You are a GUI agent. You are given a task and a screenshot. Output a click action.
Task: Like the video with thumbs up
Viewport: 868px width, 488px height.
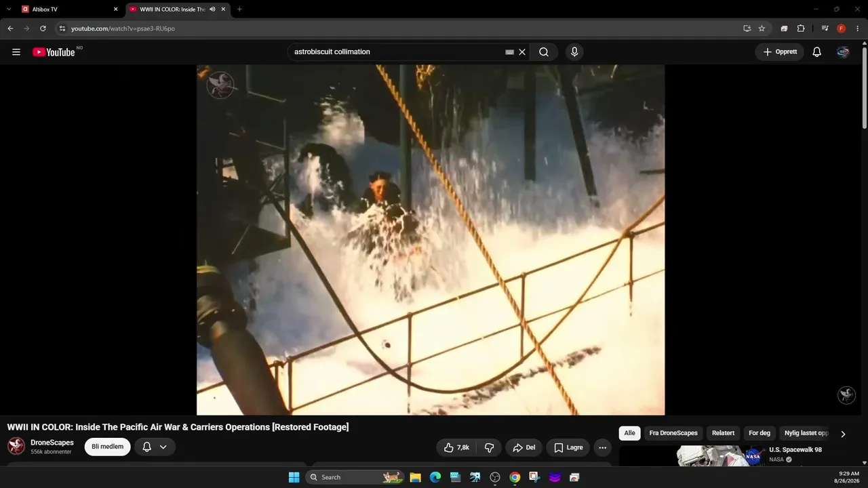[x=456, y=447]
